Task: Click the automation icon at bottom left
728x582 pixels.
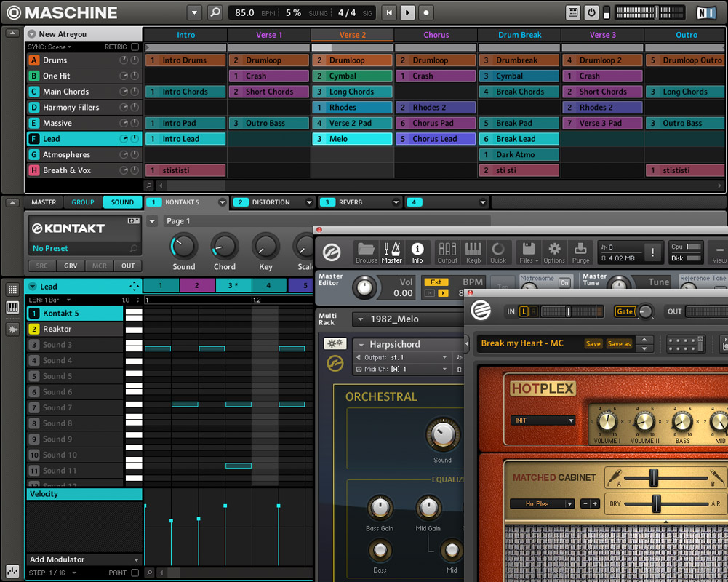Action: [12, 571]
